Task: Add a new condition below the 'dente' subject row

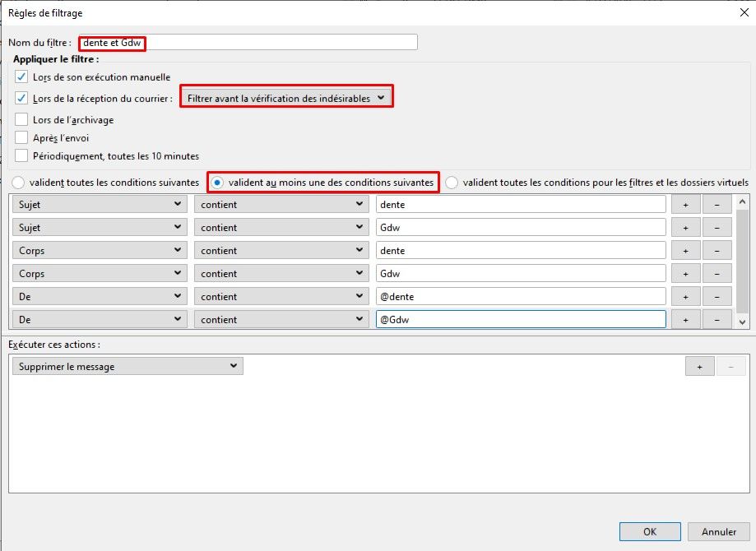Action: point(685,203)
